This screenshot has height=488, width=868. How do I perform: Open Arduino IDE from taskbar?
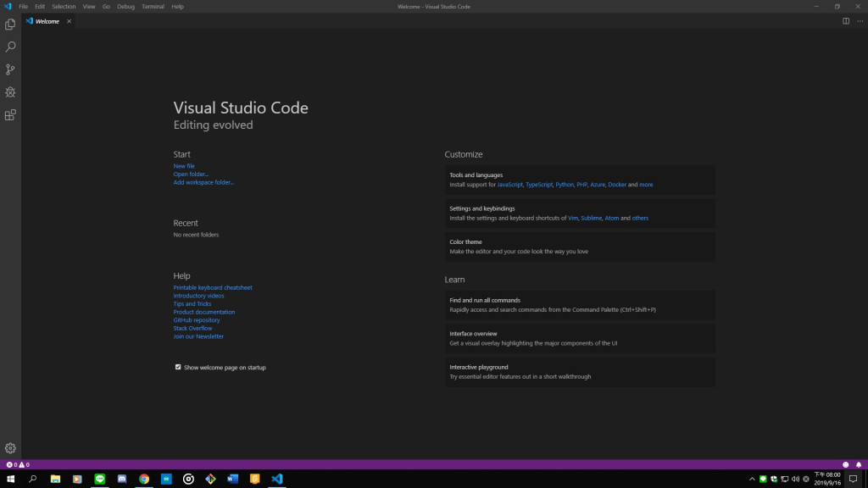[166, 480]
